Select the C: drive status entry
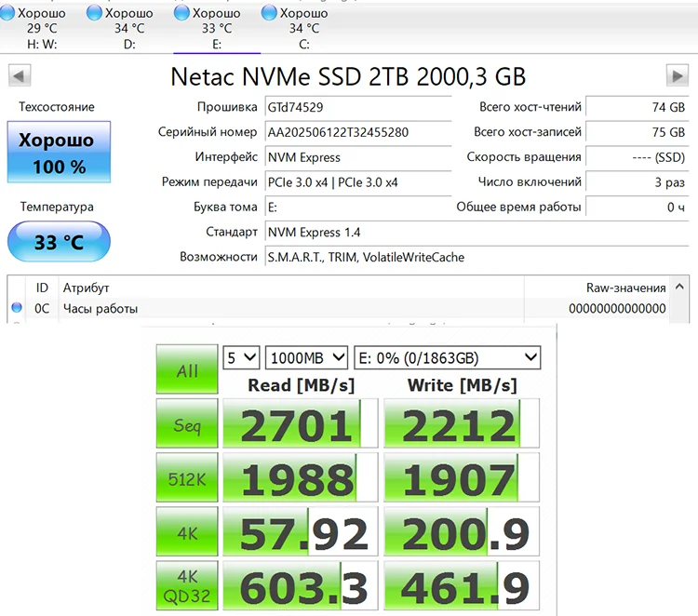This screenshot has width=698, height=616. pos(296,28)
